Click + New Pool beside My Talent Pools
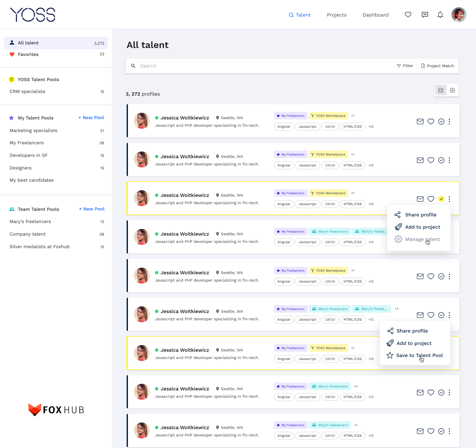This screenshot has width=476, height=448. 91,117
